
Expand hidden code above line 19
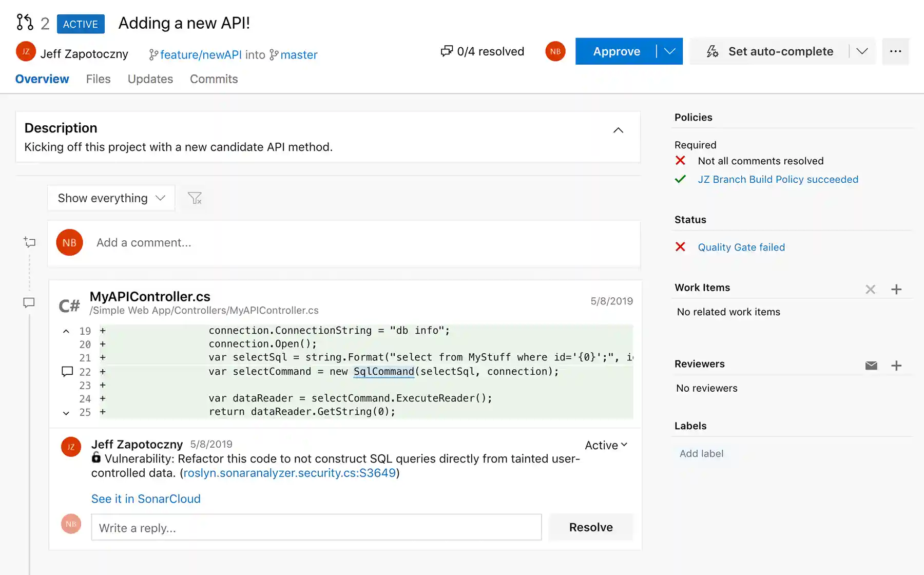pos(66,331)
